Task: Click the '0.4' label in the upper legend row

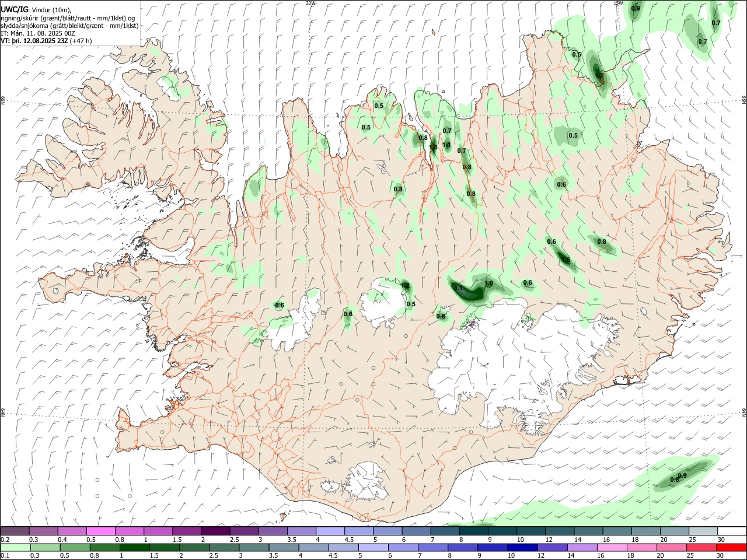Action: pos(62,540)
